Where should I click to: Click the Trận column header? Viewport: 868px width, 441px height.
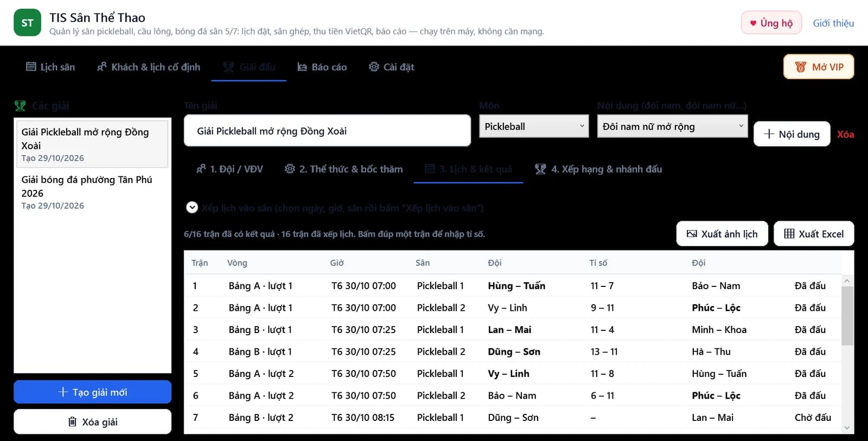click(x=200, y=263)
